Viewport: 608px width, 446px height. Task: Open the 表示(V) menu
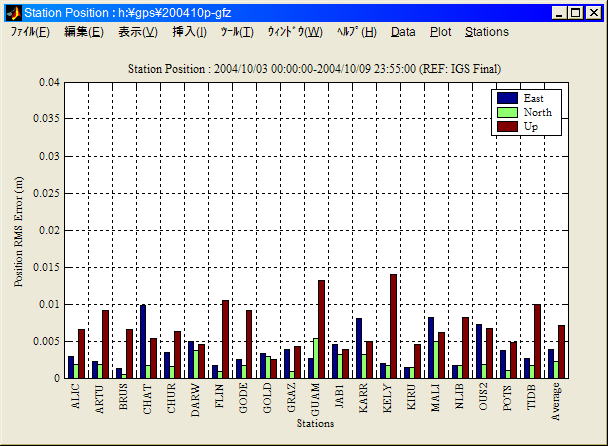(x=137, y=32)
